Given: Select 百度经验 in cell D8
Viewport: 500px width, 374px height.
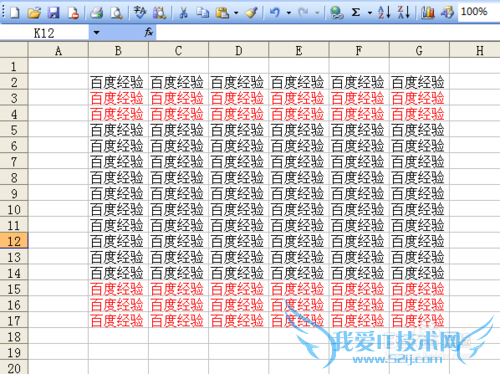Looking at the screenshot, I should pyautogui.click(x=239, y=177).
